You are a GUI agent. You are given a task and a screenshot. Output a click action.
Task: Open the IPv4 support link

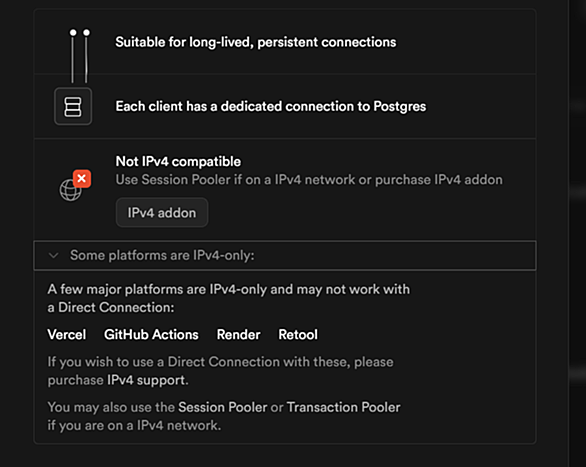tap(146, 380)
